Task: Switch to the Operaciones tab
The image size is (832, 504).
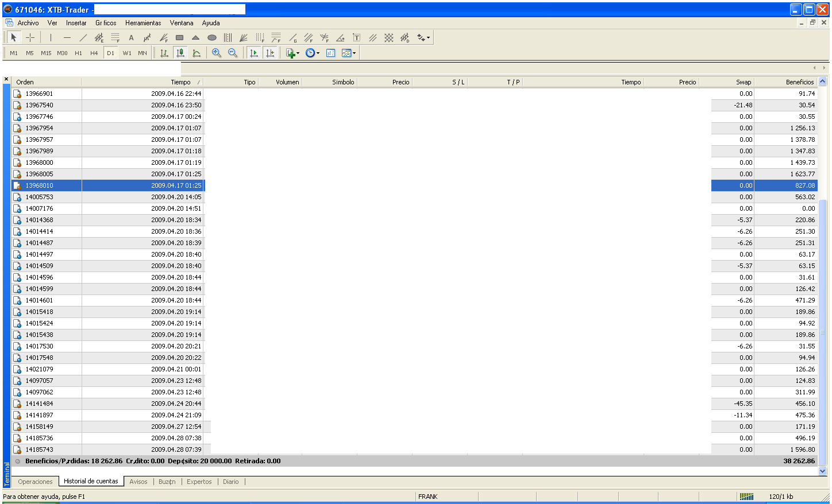Action: (x=35, y=482)
